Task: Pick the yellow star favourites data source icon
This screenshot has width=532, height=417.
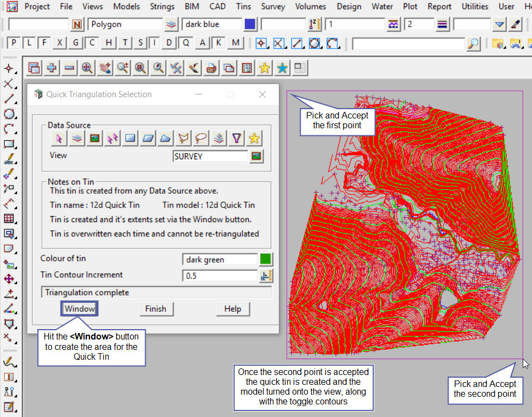Action: [254, 139]
